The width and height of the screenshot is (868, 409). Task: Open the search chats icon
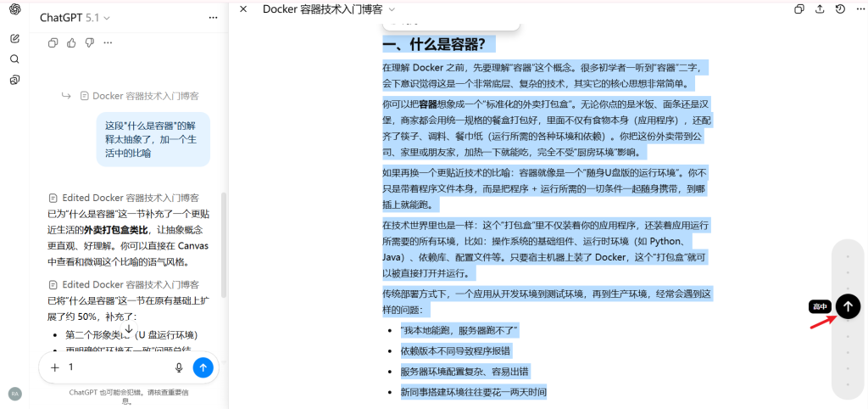(x=15, y=59)
